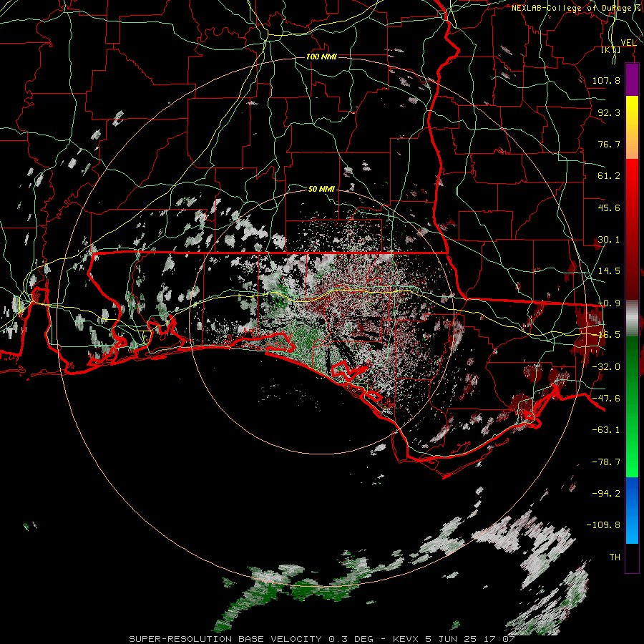Click the 30.1 scale value
The width and height of the screenshot is (644, 644).
tap(609, 240)
